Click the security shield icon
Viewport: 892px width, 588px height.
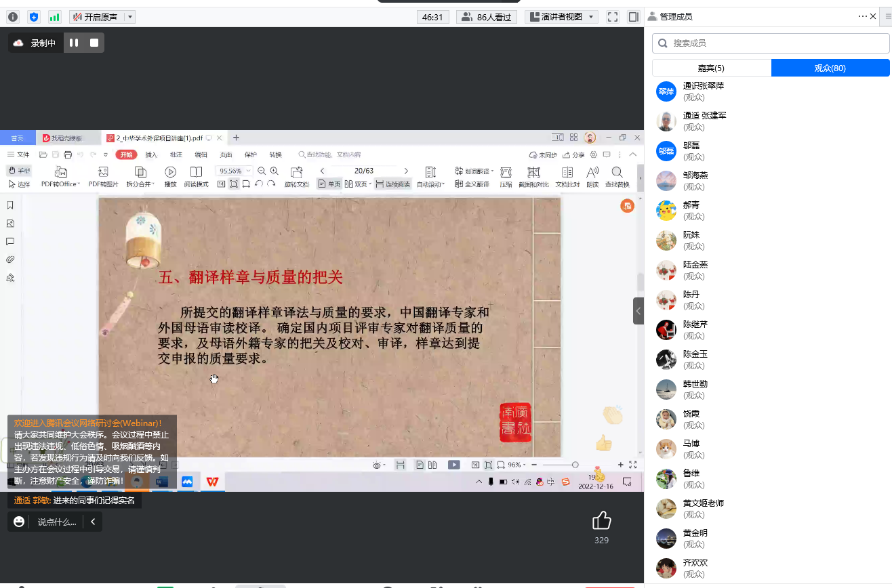pyautogui.click(x=34, y=17)
